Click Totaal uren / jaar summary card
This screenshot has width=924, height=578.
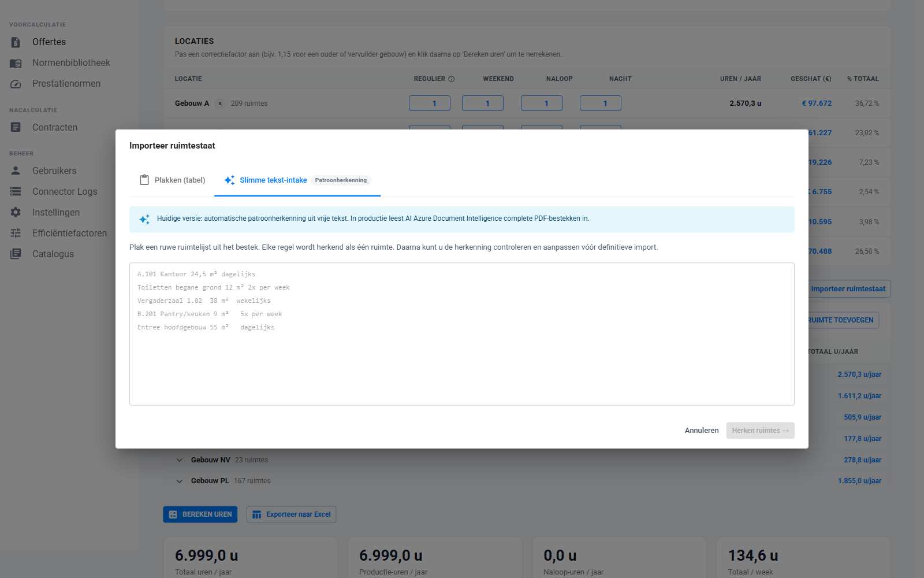coord(251,558)
